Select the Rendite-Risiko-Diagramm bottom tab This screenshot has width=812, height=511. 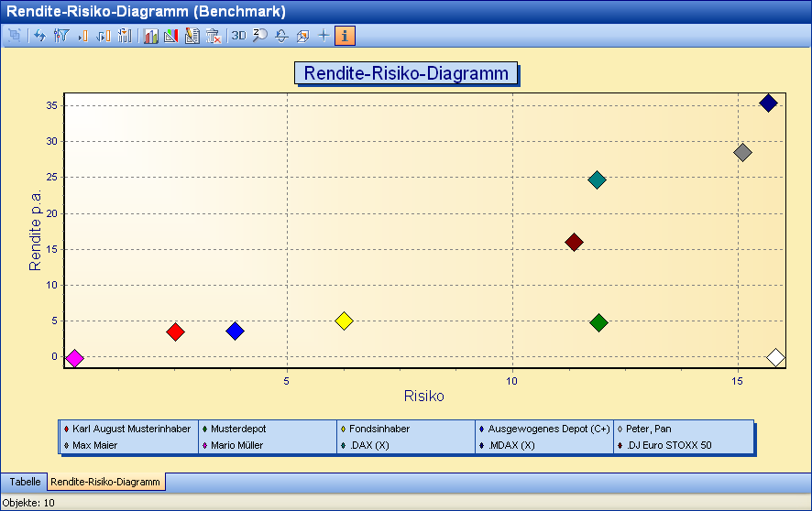tap(105, 482)
